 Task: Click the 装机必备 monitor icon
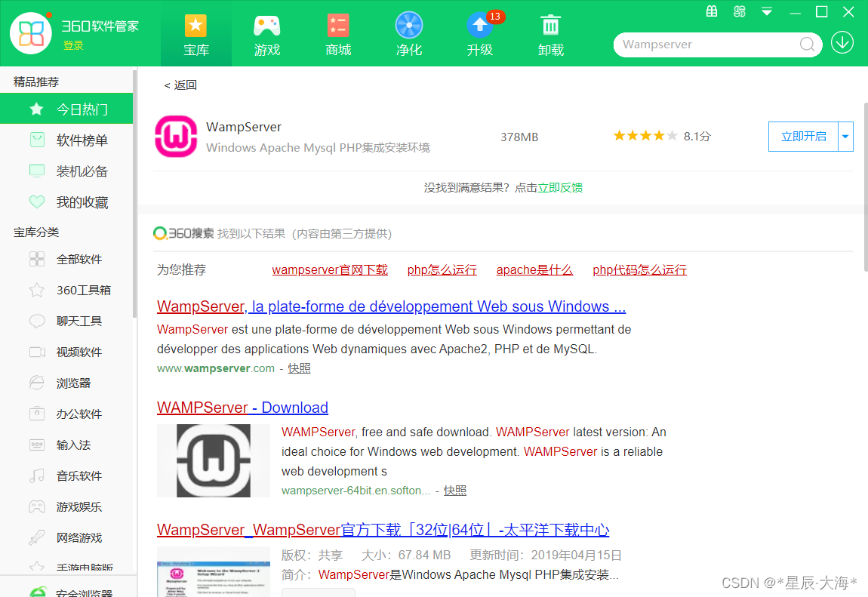(x=37, y=171)
